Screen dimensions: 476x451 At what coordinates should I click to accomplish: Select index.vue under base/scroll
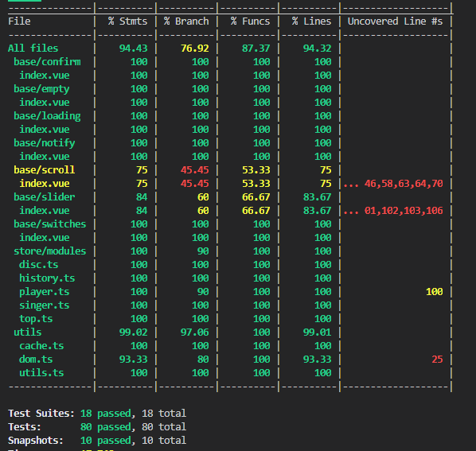point(45,184)
